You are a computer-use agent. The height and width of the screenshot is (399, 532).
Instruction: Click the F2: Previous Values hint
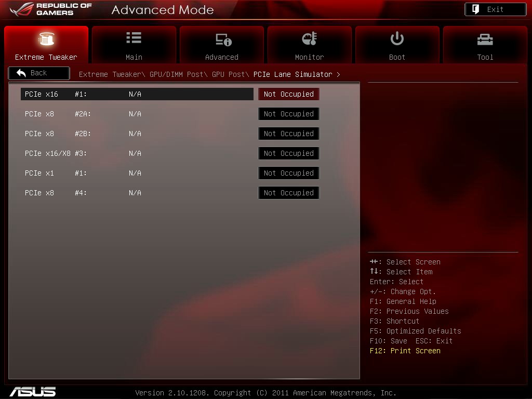(409, 312)
